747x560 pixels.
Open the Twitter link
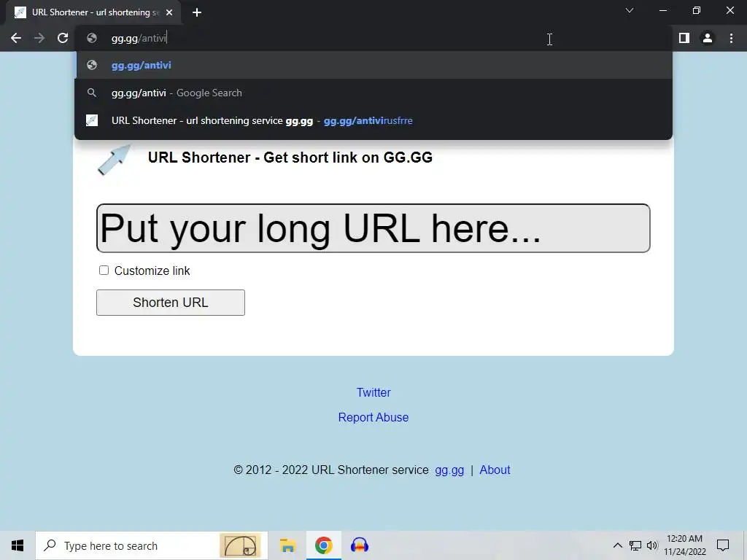point(373,392)
